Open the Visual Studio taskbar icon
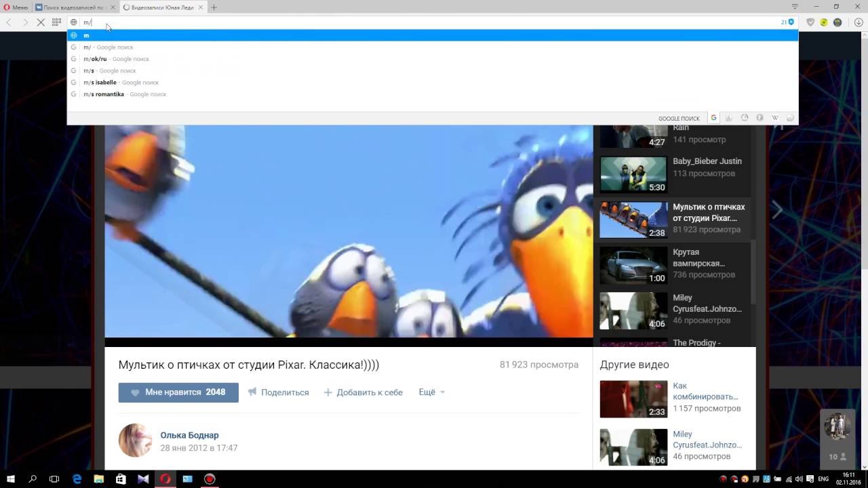Image resolution: width=868 pixels, height=488 pixels. pyautogui.click(x=143, y=479)
